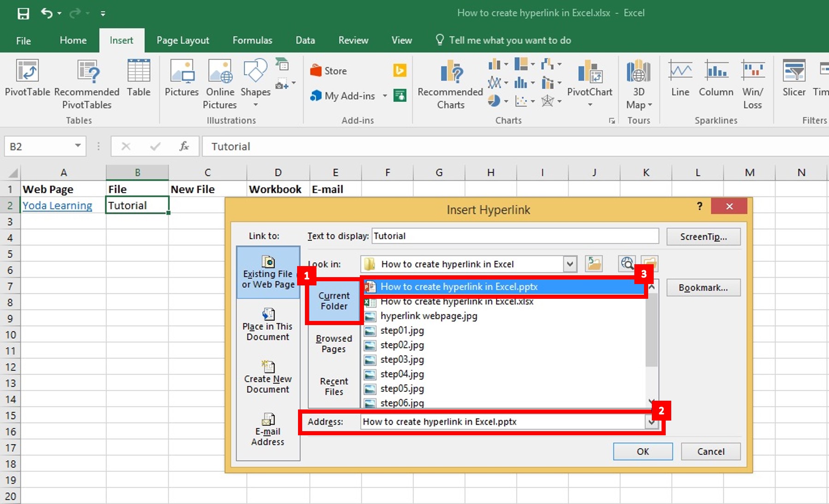Click the Slicer filter icon

tap(794, 77)
